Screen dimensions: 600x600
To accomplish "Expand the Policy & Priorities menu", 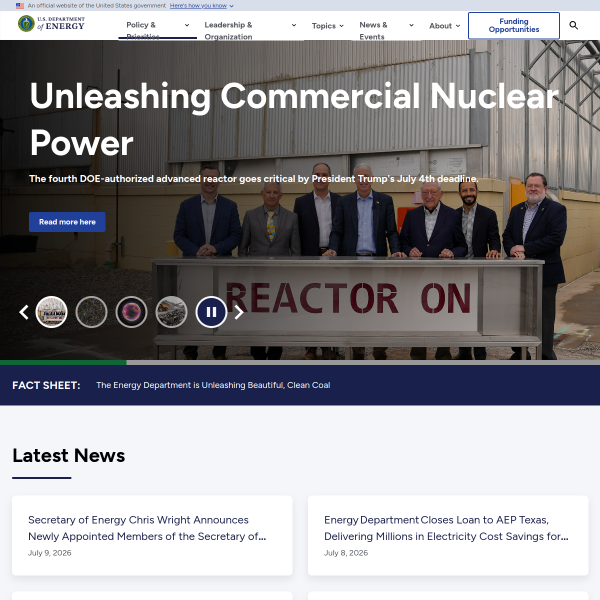I will [x=158, y=25].
